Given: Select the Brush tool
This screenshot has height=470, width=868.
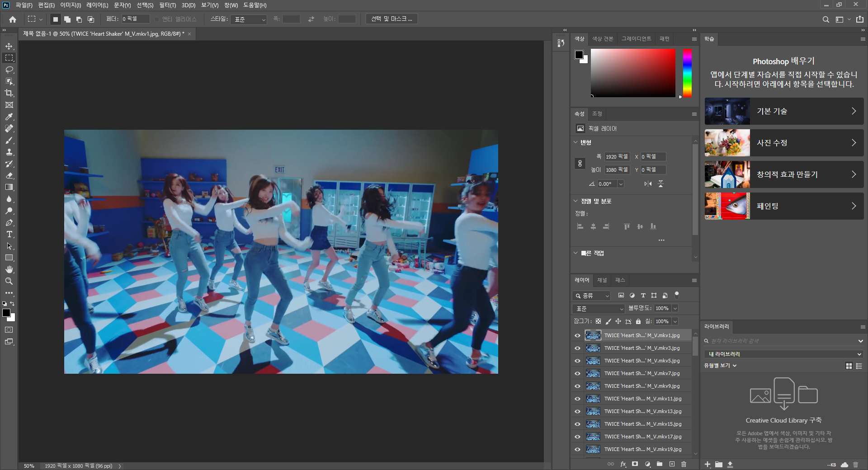Looking at the screenshot, I should click(9, 140).
